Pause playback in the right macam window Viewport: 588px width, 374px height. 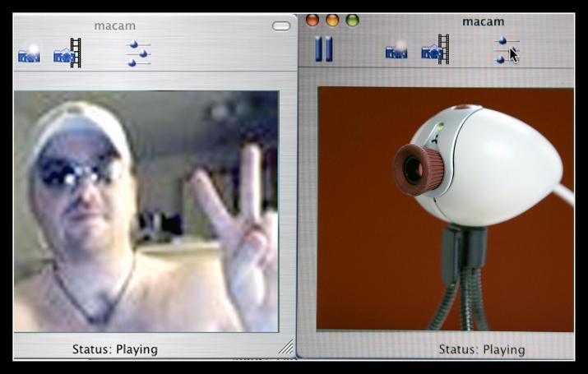(324, 48)
